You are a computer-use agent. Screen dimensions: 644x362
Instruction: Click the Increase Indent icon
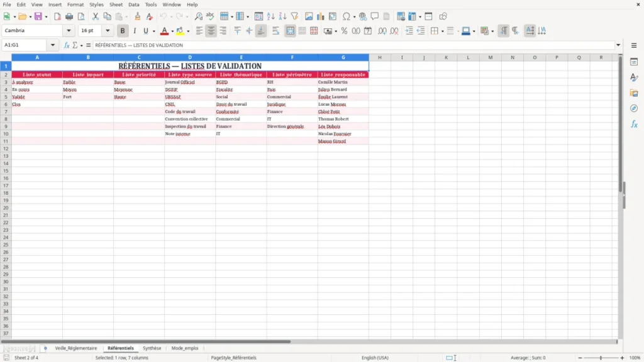(409, 31)
